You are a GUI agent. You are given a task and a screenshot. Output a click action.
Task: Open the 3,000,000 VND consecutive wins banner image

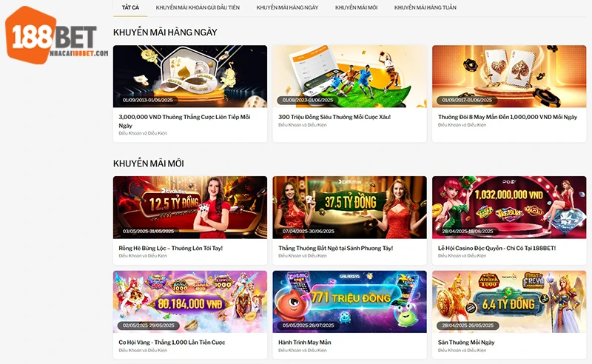pos(190,76)
